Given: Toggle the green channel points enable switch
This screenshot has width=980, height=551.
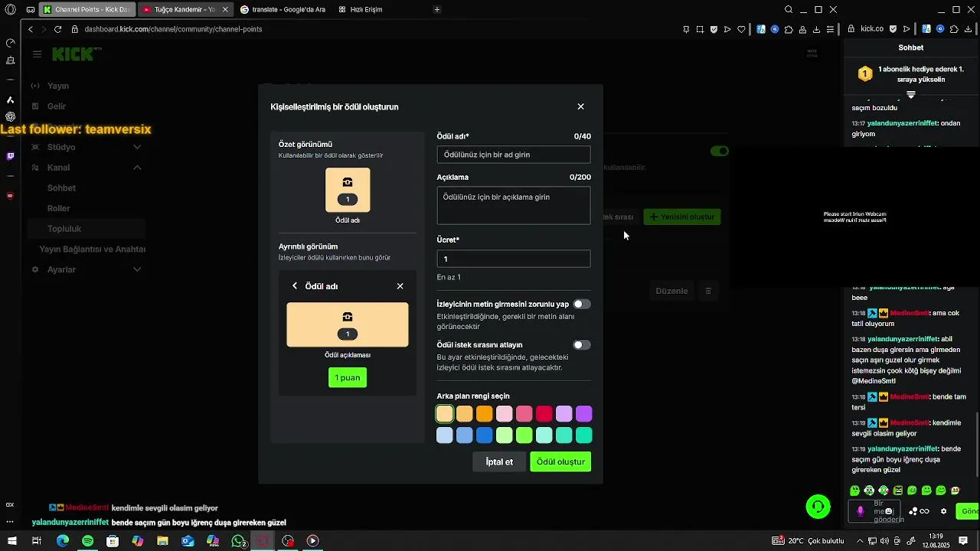Looking at the screenshot, I should pyautogui.click(x=720, y=151).
